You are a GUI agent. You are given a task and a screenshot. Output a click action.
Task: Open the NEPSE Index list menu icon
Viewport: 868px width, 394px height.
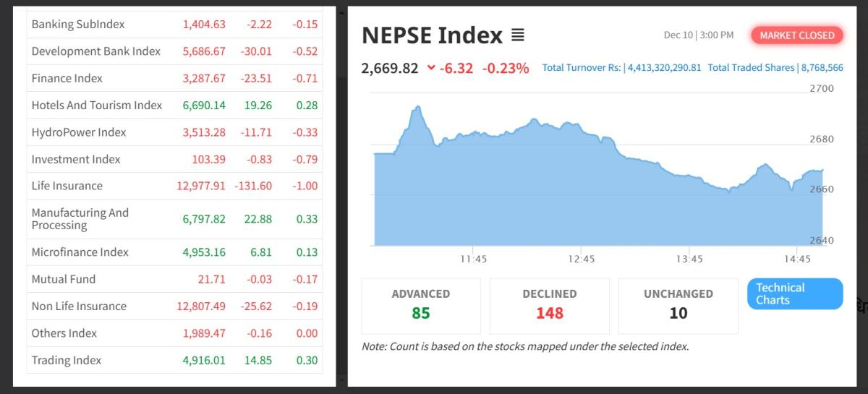pyautogui.click(x=517, y=35)
